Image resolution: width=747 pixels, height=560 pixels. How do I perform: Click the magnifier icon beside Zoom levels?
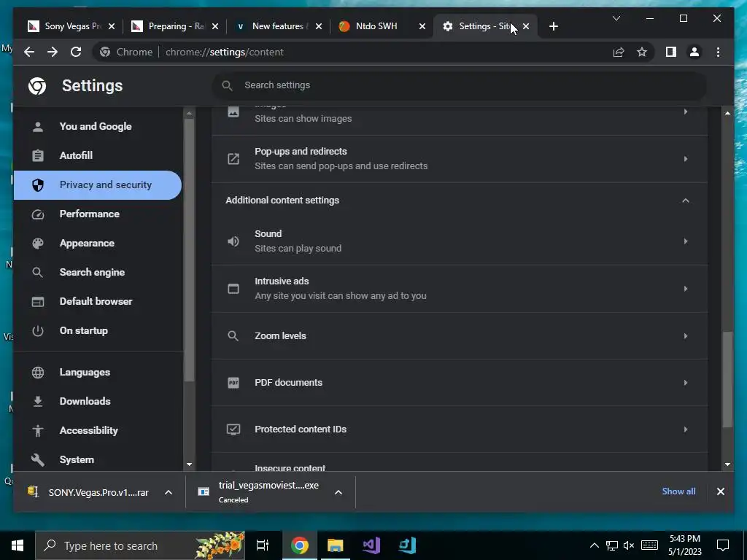coord(233,335)
